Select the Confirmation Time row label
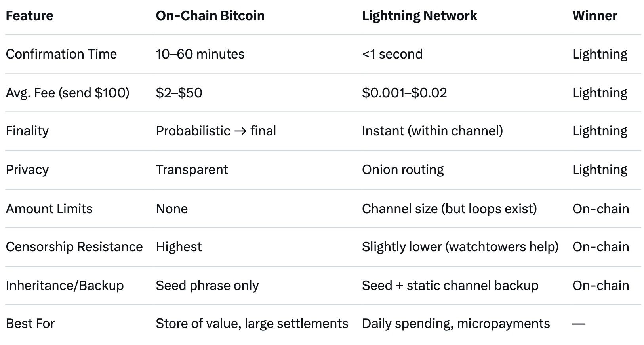 (x=61, y=54)
